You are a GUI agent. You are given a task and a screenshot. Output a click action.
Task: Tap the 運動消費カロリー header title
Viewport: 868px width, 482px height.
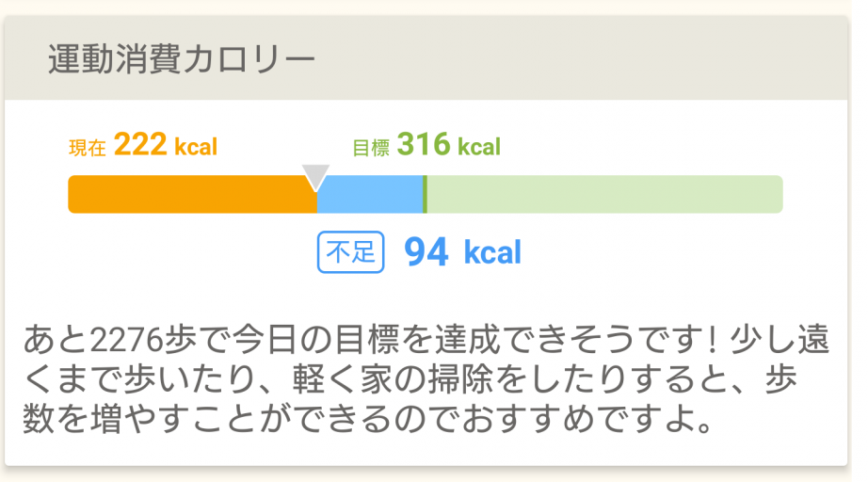[x=181, y=59]
